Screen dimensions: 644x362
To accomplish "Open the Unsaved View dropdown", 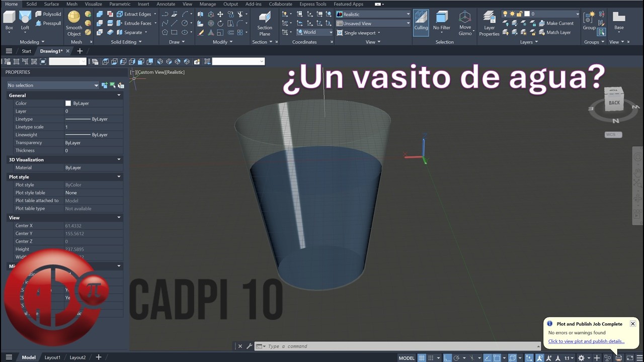I will [x=373, y=23].
